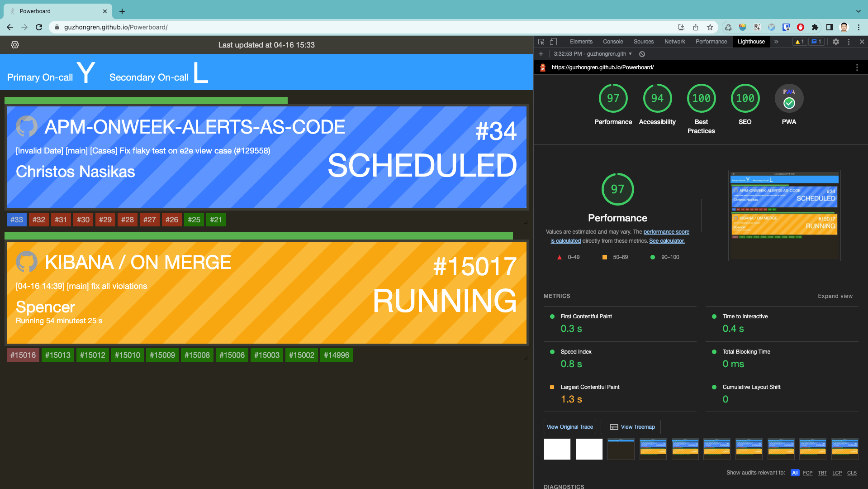Go back in browser history

pyautogui.click(x=10, y=27)
